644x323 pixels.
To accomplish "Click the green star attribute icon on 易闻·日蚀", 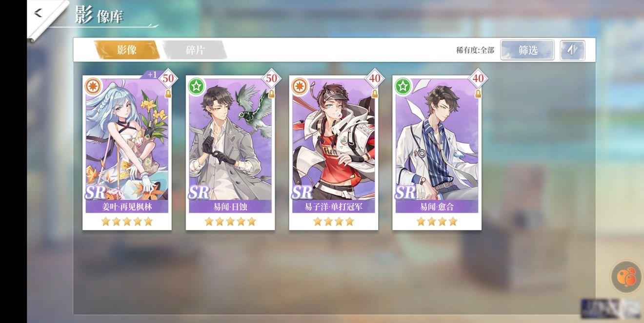I will pyautogui.click(x=196, y=86).
